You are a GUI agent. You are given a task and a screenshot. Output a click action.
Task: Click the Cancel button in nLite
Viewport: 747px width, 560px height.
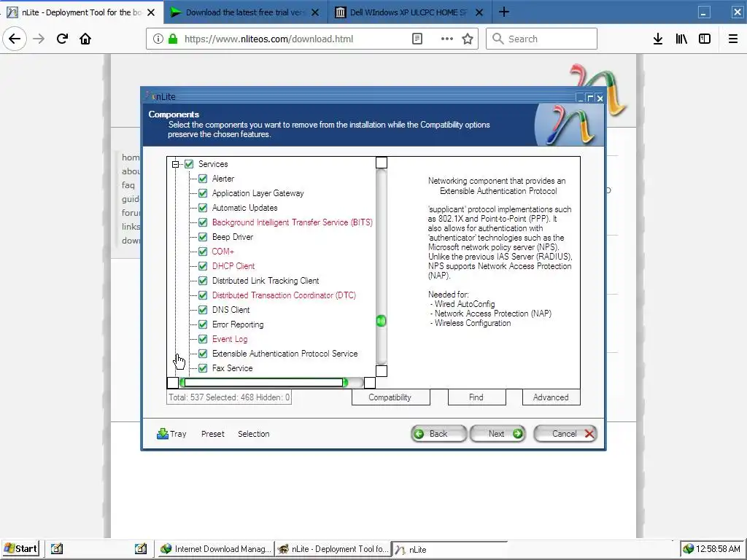[565, 434]
